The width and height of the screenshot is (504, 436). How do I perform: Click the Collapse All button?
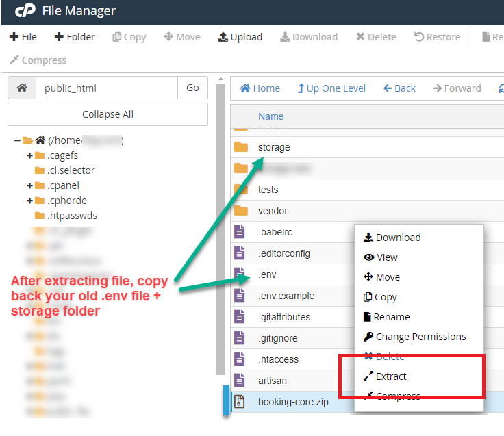(x=108, y=114)
